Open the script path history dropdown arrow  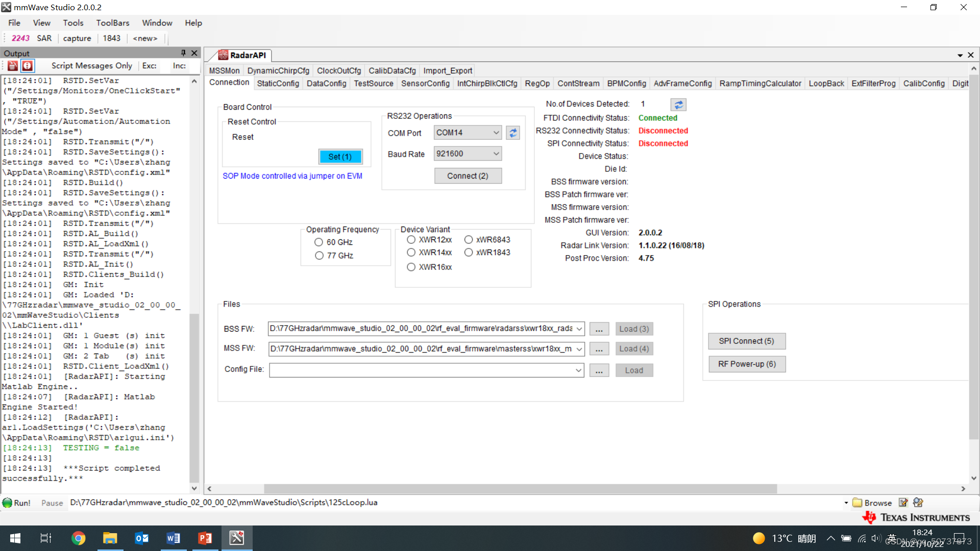click(846, 503)
